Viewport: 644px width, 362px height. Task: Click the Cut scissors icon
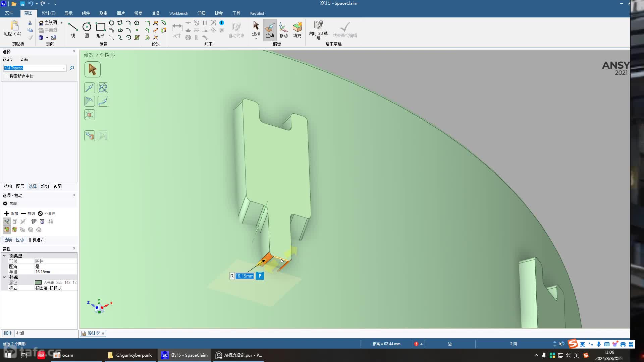click(30, 23)
